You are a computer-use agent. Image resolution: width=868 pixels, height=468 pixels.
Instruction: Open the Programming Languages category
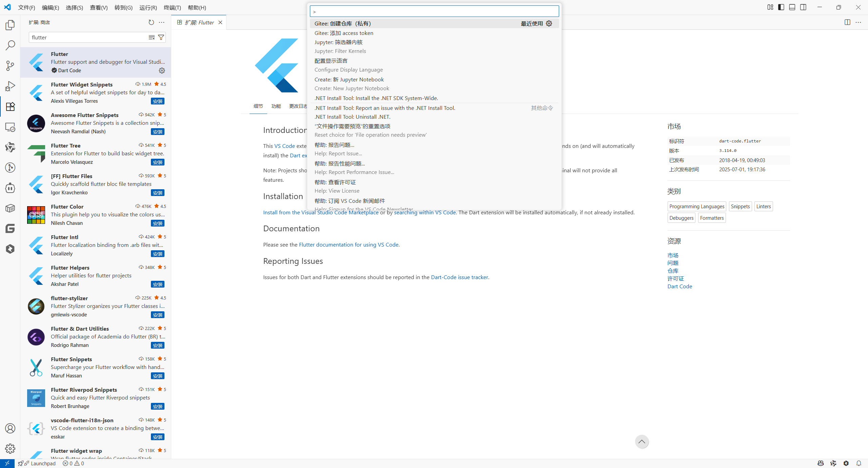[697, 206]
